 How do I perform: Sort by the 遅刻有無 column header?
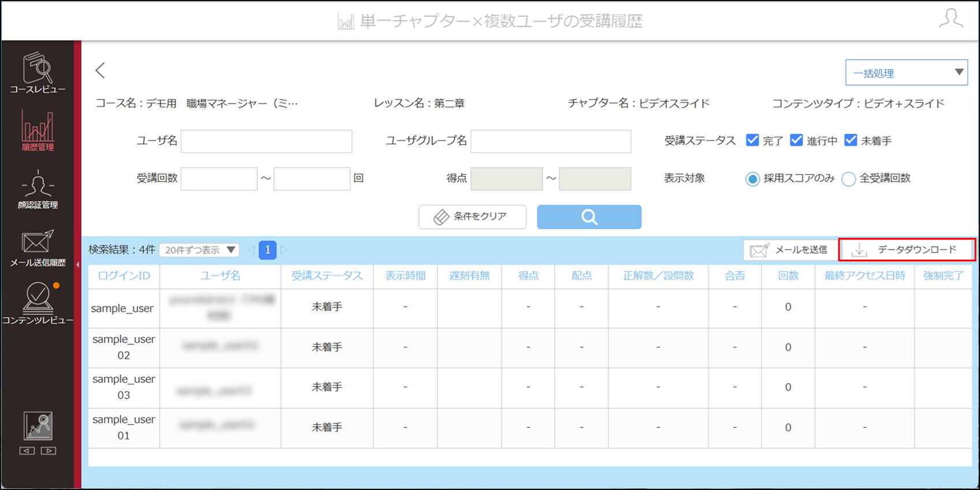click(x=469, y=276)
